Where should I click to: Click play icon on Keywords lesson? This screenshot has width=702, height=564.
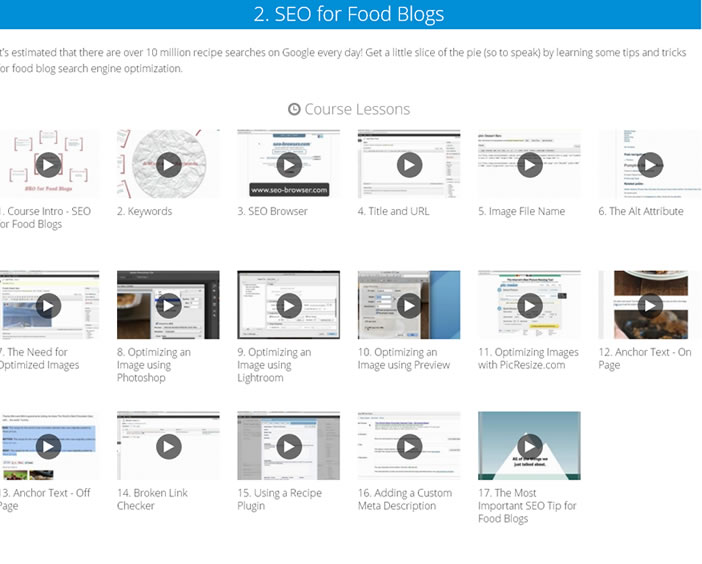click(x=168, y=165)
